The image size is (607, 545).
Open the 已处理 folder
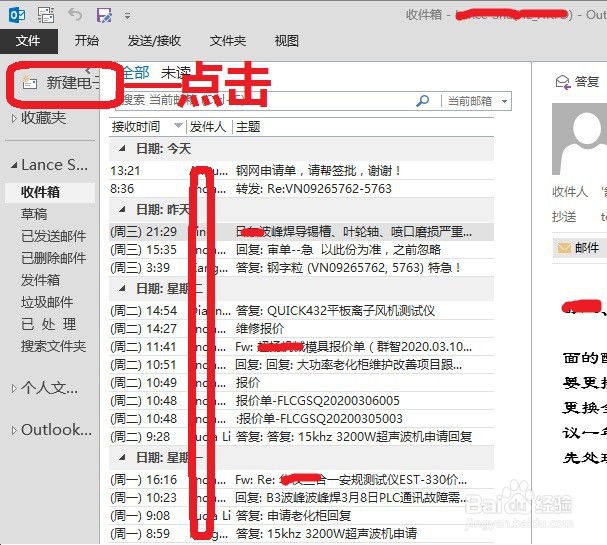(49, 324)
